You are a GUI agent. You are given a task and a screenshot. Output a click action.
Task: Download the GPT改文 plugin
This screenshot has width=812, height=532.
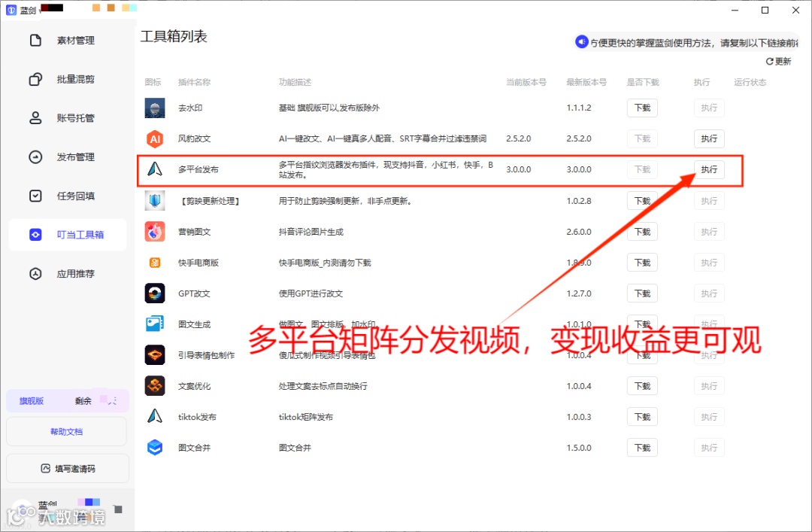(x=642, y=293)
